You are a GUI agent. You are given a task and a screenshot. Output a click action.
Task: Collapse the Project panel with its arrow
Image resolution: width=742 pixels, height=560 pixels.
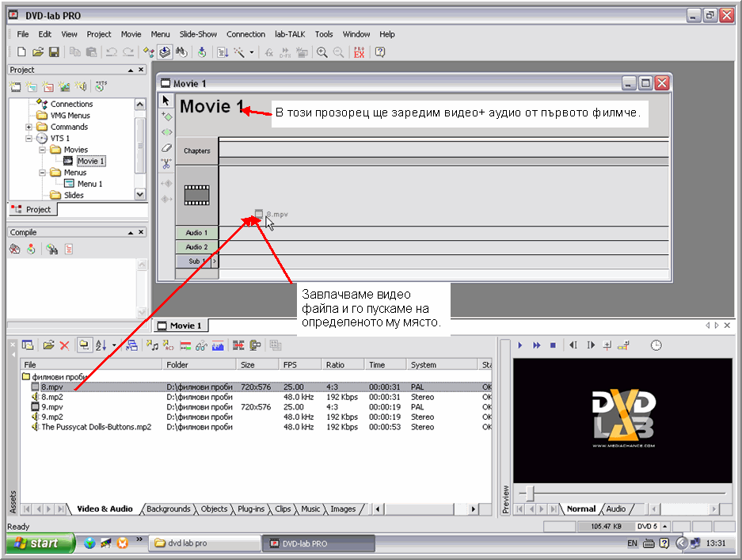(x=130, y=70)
